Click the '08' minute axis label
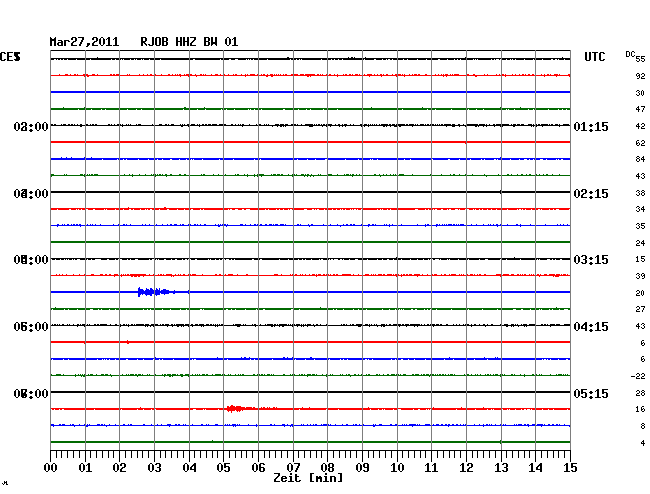This screenshot has height=494, width=650. point(327,468)
